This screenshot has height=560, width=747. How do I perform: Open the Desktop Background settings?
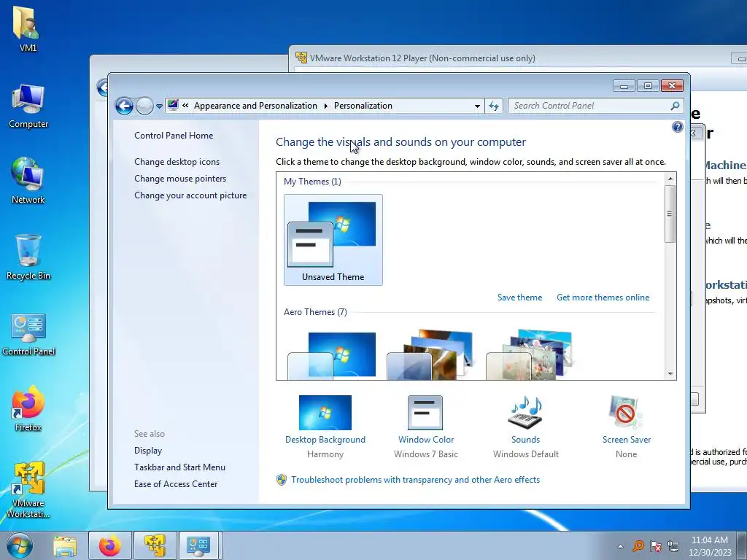pos(325,426)
